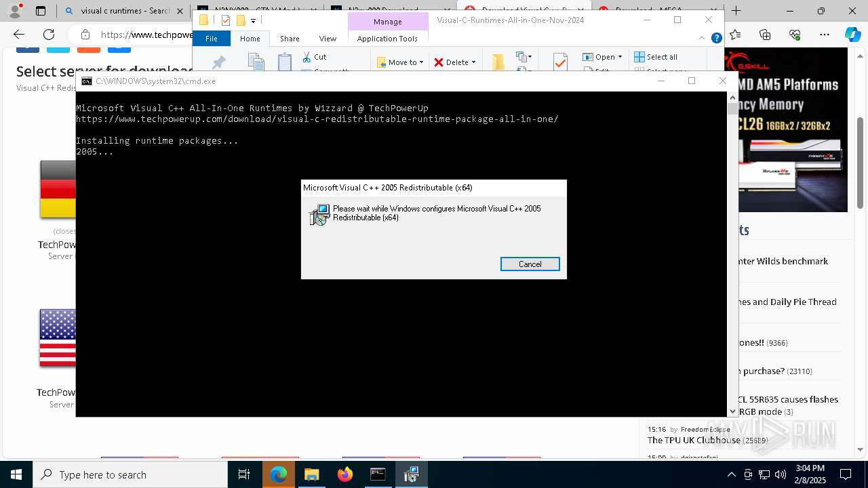Viewport: 868px width, 488px height.
Task: Open Copilot sidebar in Edge
Action: pyautogui.click(x=852, y=35)
